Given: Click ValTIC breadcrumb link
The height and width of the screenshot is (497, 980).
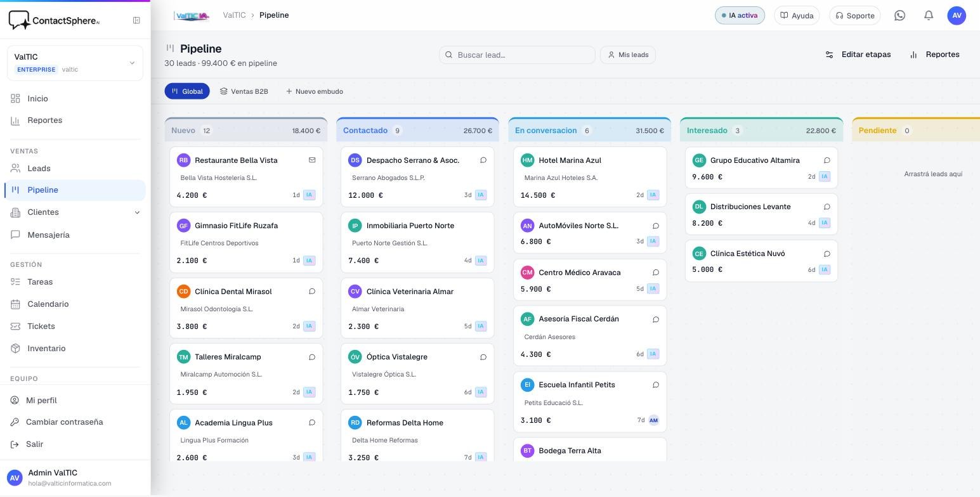Looking at the screenshot, I should pyautogui.click(x=234, y=15).
